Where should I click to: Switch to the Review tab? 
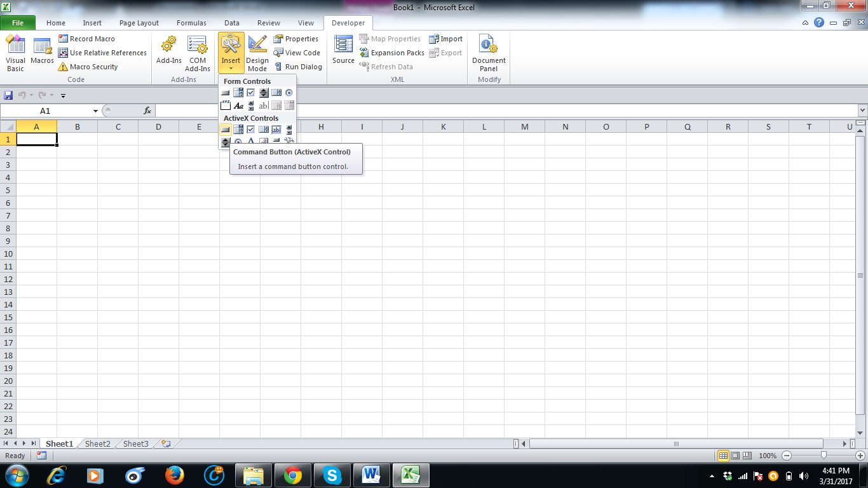point(269,23)
